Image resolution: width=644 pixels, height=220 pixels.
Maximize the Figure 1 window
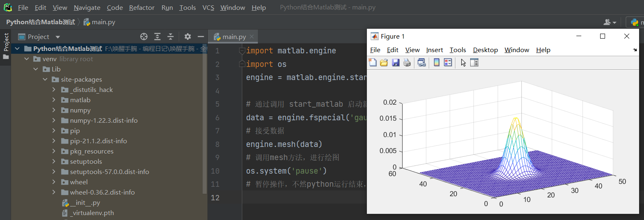point(603,36)
